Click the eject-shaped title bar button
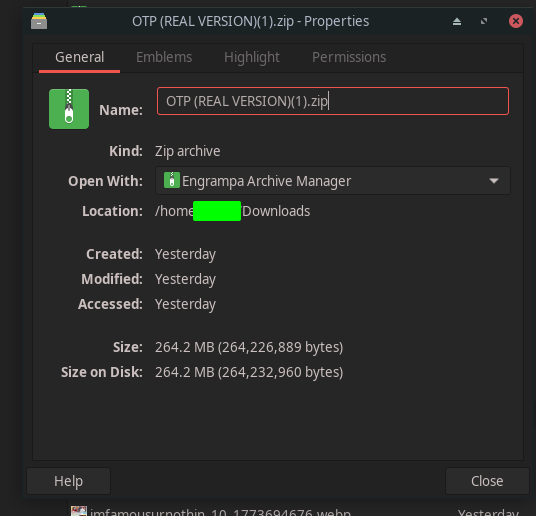This screenshot has width=536, height=516. click(x=457, y=22)
